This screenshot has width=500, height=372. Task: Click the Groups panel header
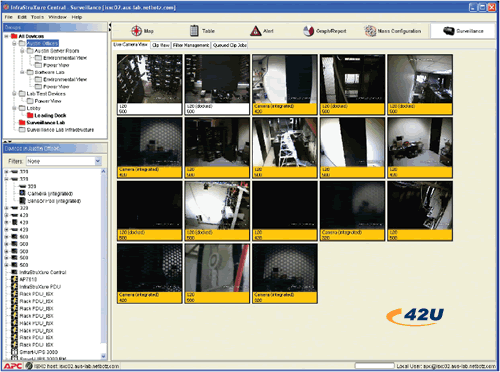point(55,27)
